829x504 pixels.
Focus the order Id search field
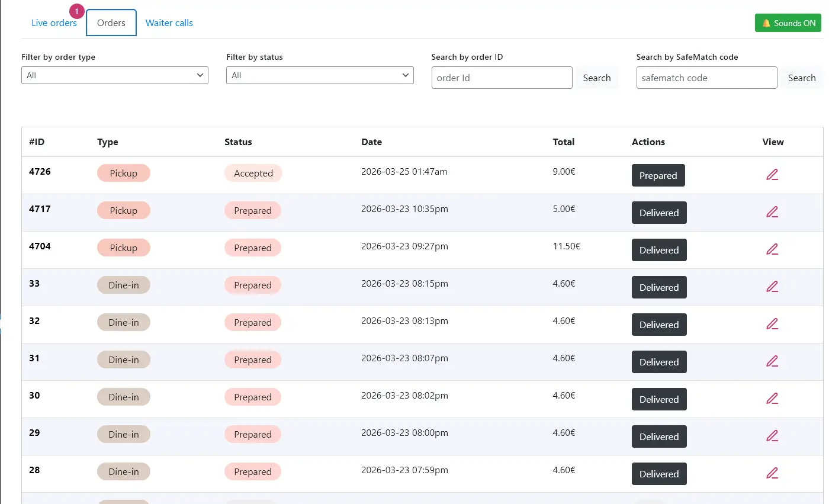click(502, 78)
